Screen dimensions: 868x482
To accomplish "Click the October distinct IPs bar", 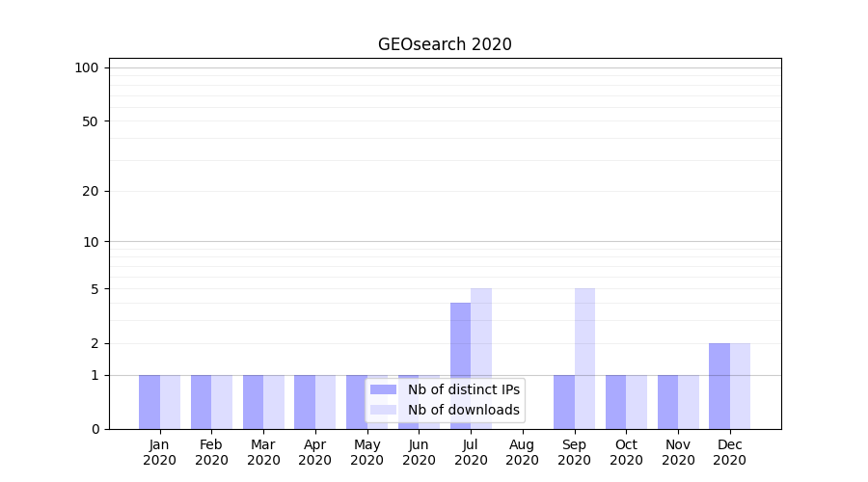I will [x=616, y=402].
